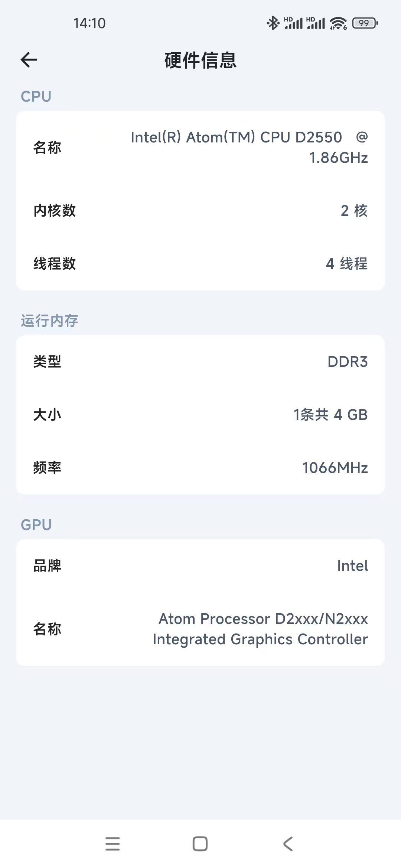Tap the 内核数 core count row
The width and height of the screenshot is (401, 868).
200,211
